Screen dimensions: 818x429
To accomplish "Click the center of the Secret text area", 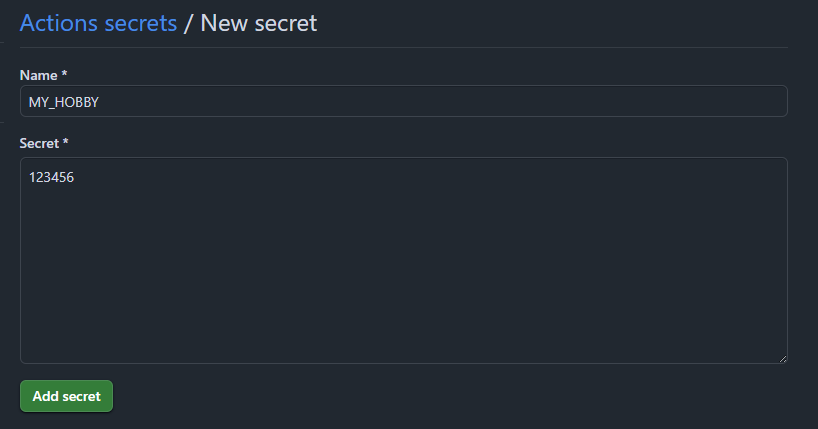I will 403,260.
